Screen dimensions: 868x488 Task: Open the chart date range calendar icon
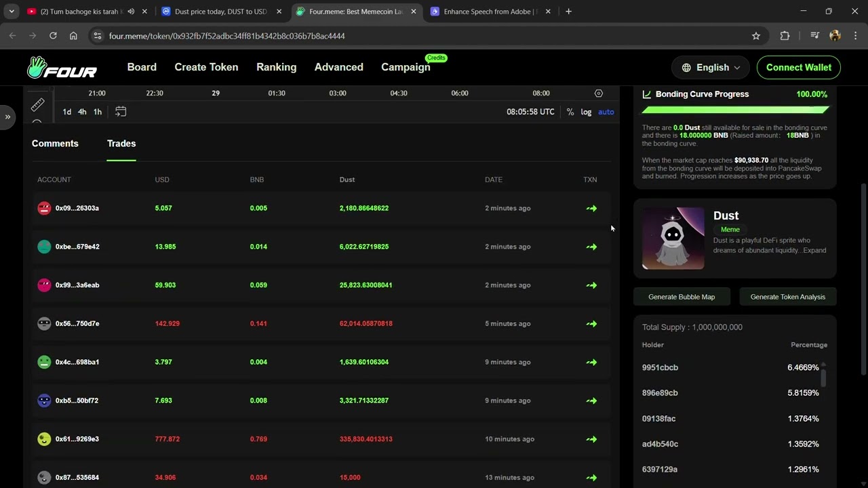[x=121, y=112]
